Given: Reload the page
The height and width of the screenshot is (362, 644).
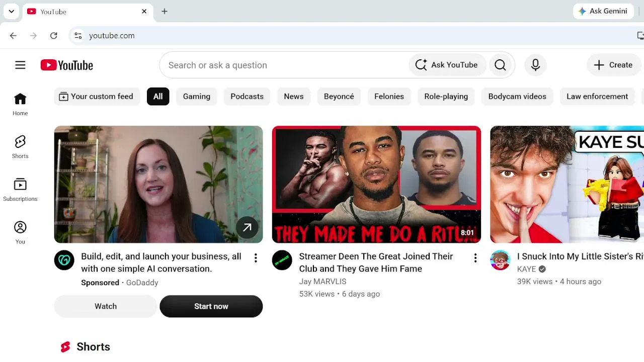Looking at the screenshot, I should 54,36.
